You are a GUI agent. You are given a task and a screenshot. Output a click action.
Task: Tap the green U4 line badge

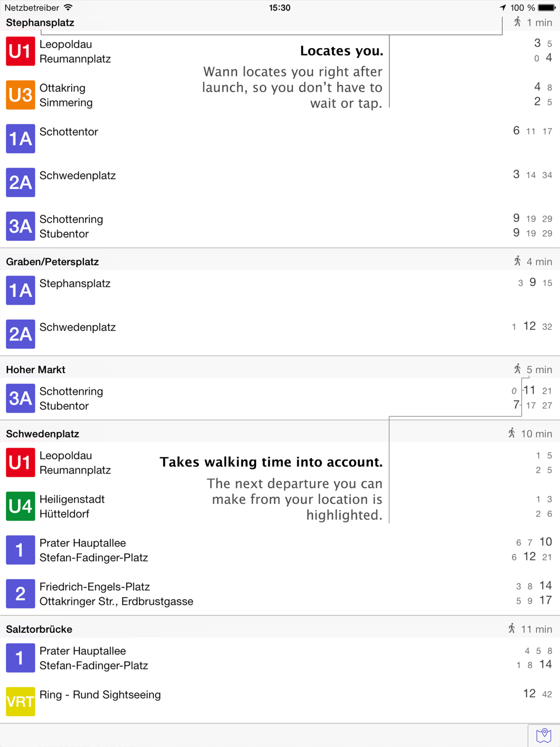pos(20,506)
